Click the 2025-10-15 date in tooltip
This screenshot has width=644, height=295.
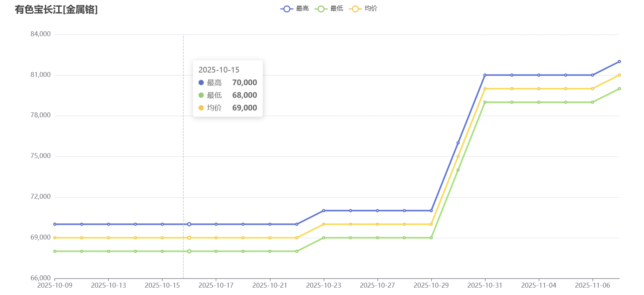(x=219, y=70)
